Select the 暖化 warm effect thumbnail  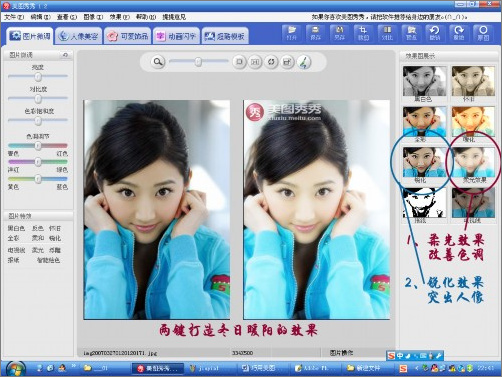coord(473,121)
